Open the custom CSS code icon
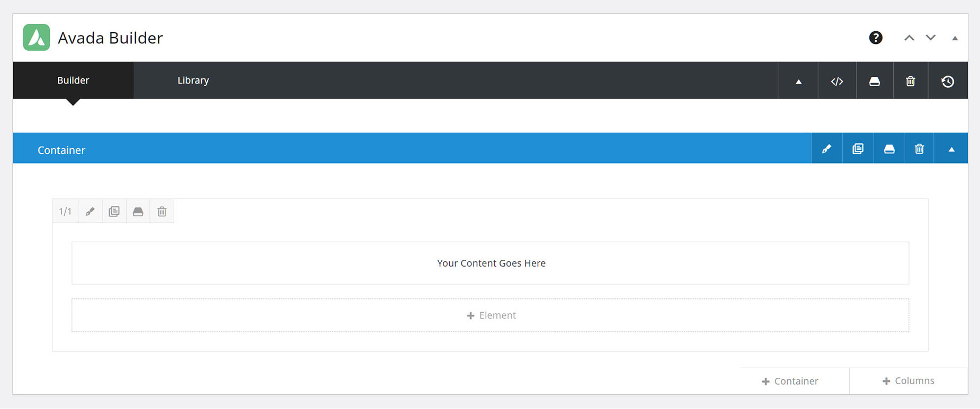The image size is (980, 409). [x=837, y=81]
